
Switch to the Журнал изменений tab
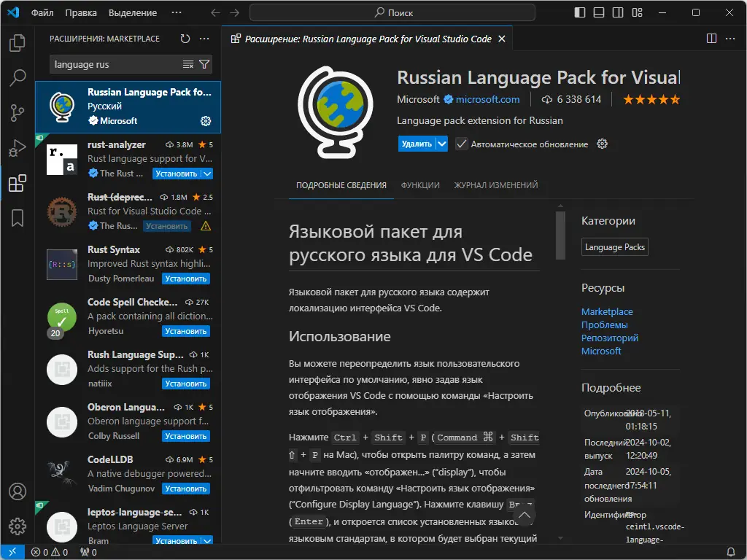pos(496,185)
